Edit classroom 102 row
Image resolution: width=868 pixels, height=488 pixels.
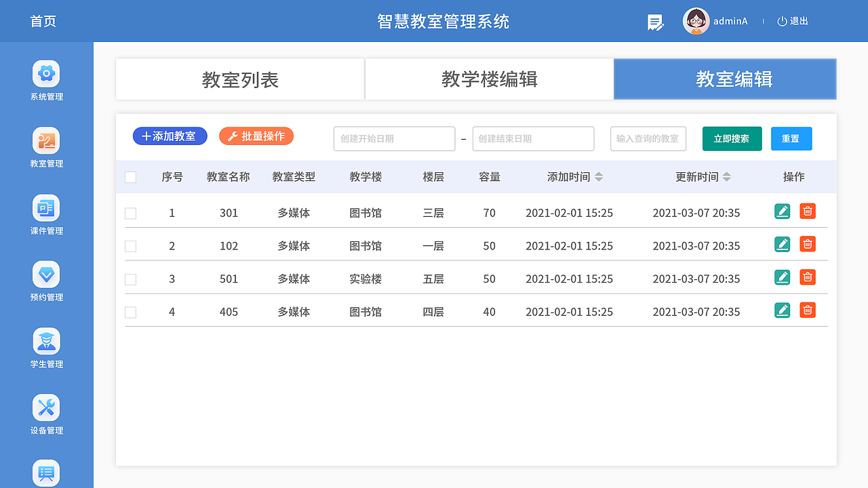pyautogui.click(x=783, y=245)
